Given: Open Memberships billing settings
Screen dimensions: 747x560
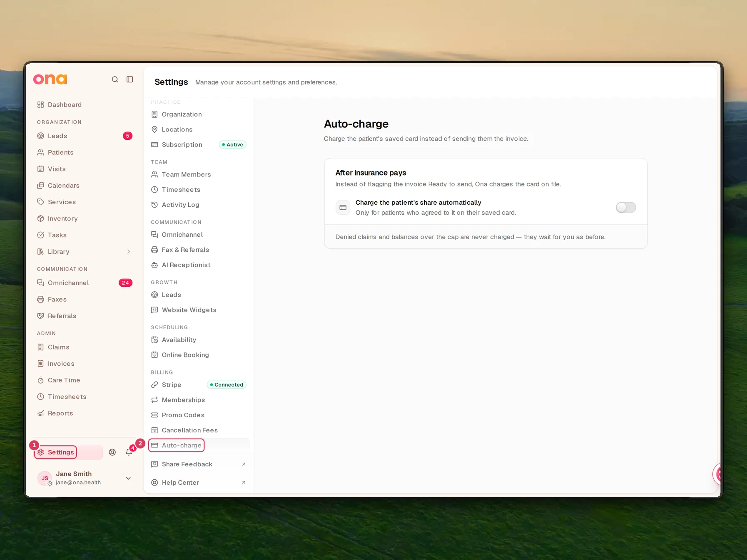Looking at the screenshot, I should click(x=199, y=400).
